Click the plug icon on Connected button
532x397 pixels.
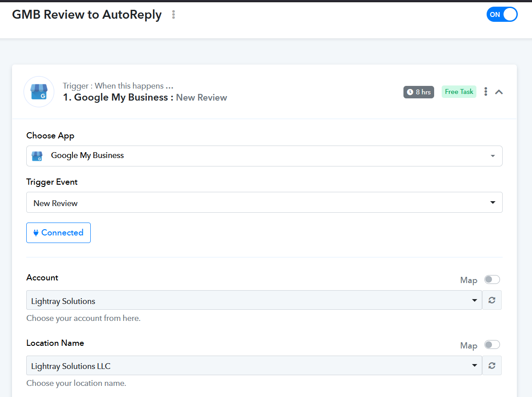point(36,233)
